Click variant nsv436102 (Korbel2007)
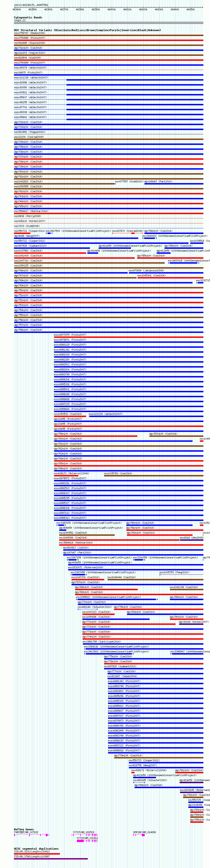 109,223
